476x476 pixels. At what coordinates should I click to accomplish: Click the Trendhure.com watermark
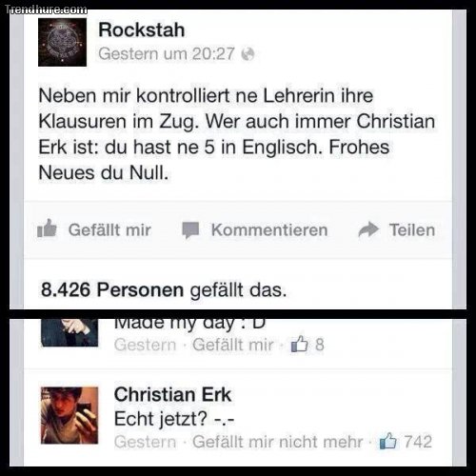[46, 10]
